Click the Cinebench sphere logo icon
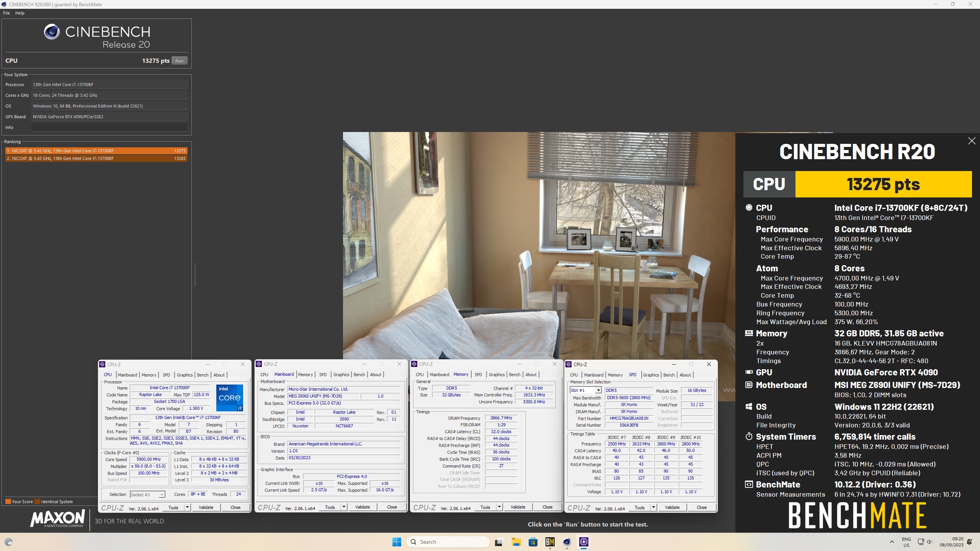 [x=52, y=32]
